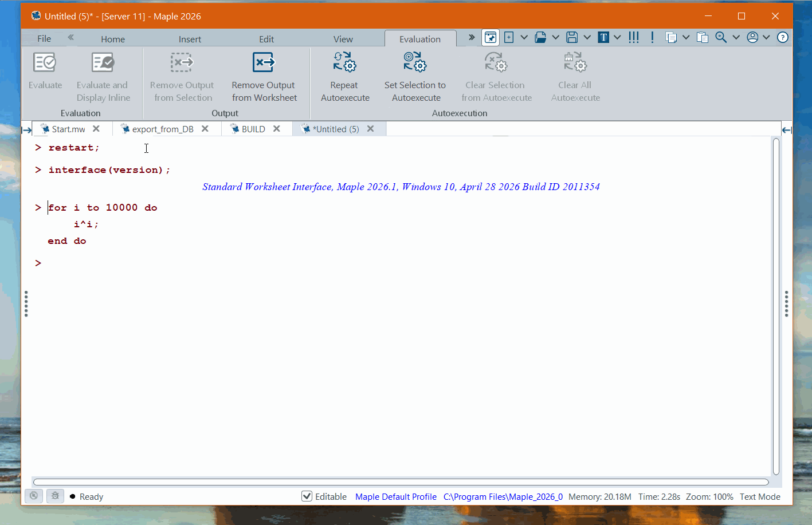Image resolution: width=812 pixels, height=525 pixels.
Task: Click the 'Zoom: 100%' status bar entry
Action: pyautogui.click(x=709, y=497)
